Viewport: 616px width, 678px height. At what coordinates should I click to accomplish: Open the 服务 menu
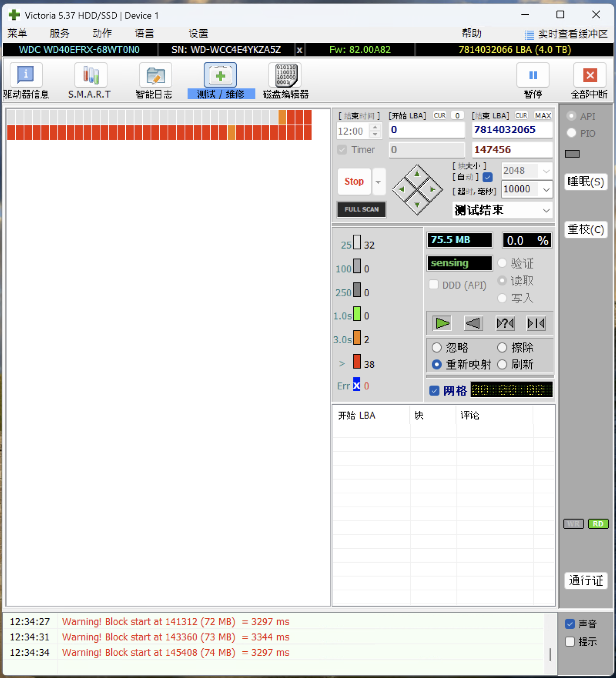click(x=59, y=33)
